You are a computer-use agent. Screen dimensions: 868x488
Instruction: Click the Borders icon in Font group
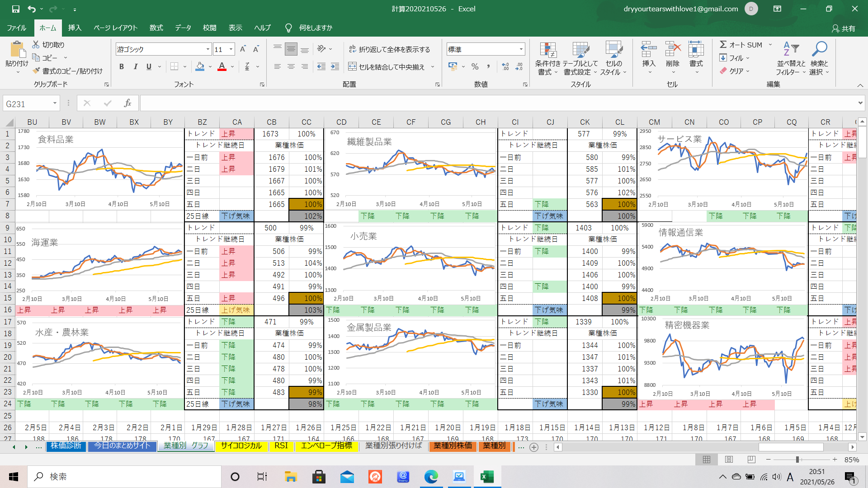pos(174,67)
